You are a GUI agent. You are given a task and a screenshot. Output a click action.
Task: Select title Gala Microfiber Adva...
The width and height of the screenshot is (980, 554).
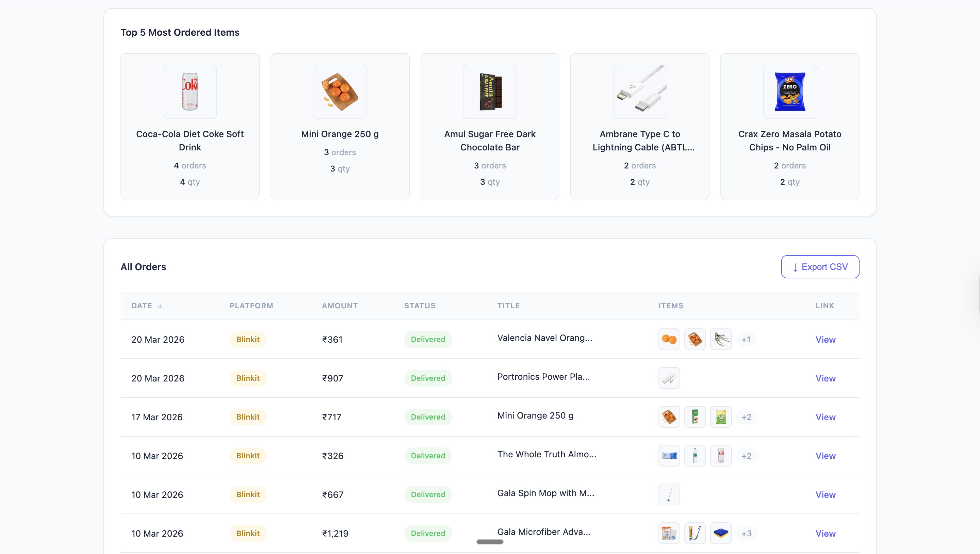pyautogui.click(x=544, y=532)
